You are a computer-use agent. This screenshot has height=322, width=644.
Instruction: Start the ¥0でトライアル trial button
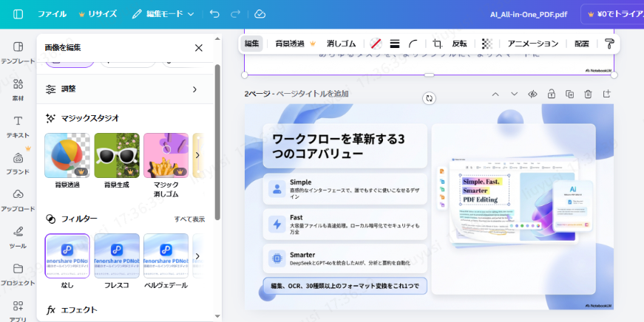pyautogui.click(x=612, y=14)
